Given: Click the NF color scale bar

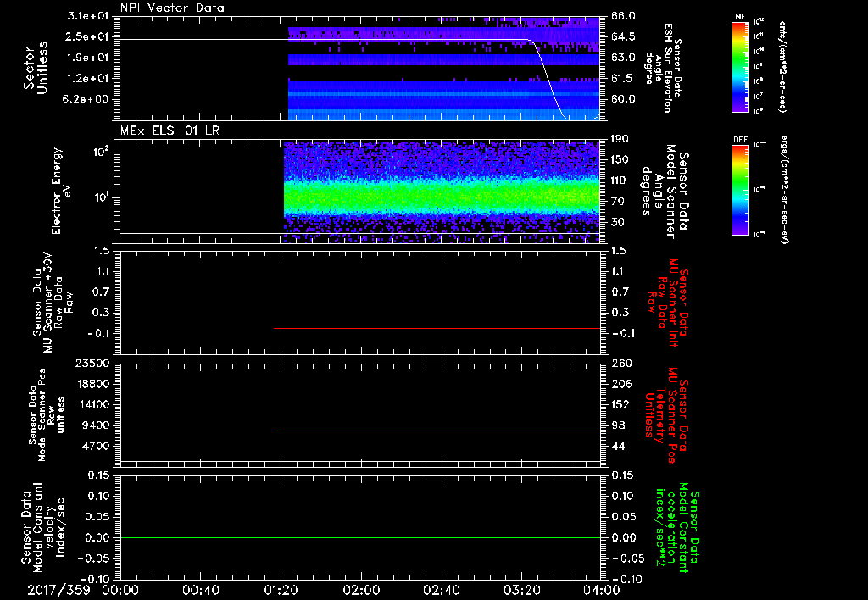Looking at the screenshot, I should (x=740, y=66).
